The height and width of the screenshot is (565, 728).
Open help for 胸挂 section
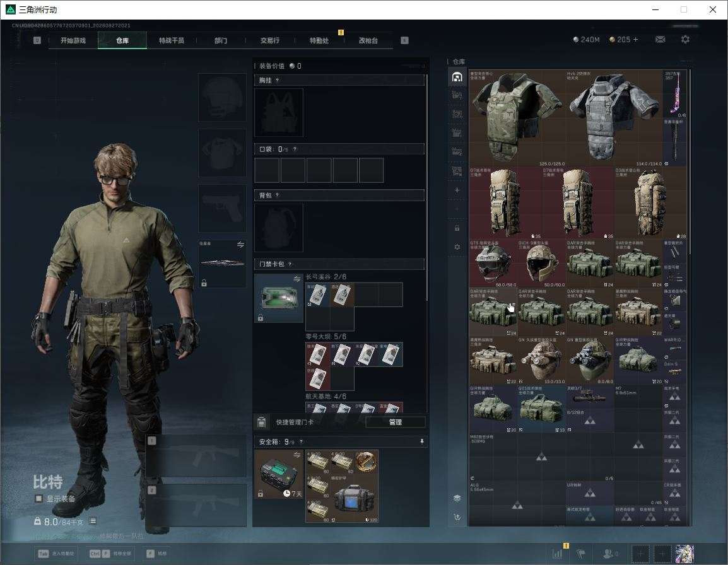[277, 80]
